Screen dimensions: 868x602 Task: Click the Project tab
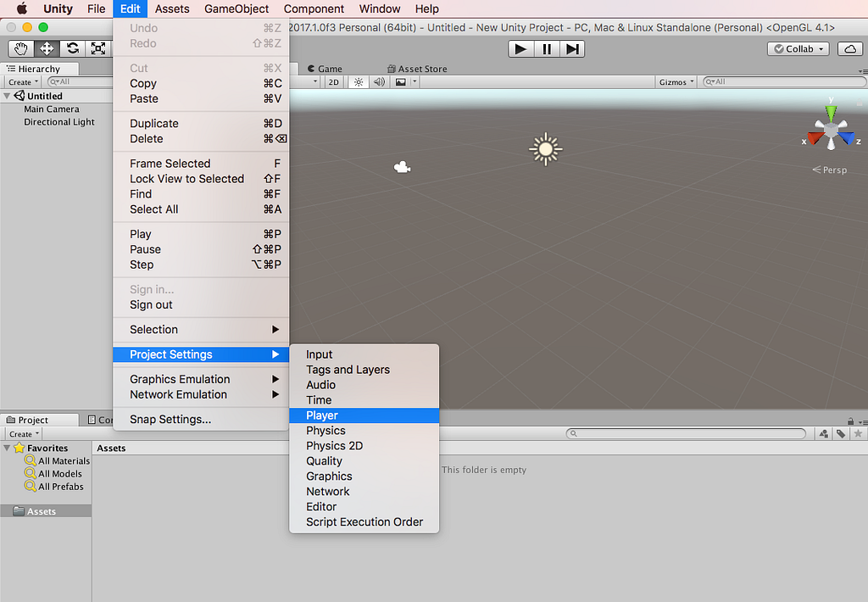coord(39,420)
